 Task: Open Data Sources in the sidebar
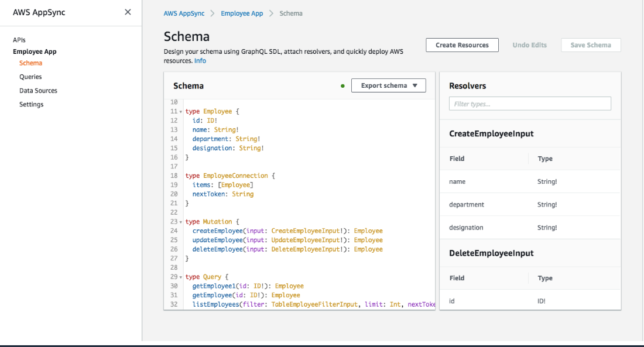pos(38,90)
